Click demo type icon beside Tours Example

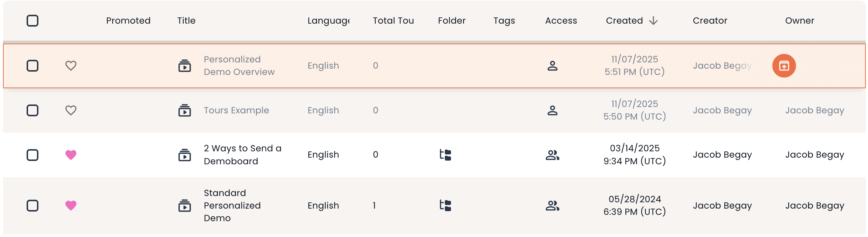185,110
